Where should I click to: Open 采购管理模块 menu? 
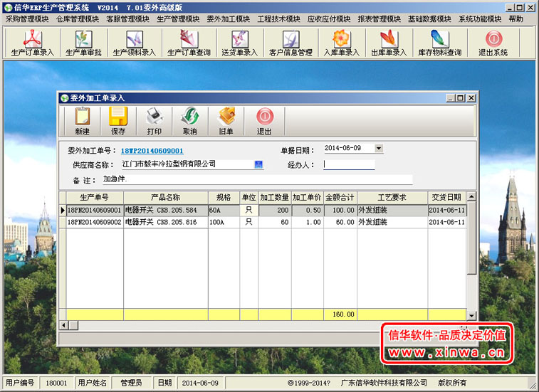pyautogui.click(x=27, y=19)
